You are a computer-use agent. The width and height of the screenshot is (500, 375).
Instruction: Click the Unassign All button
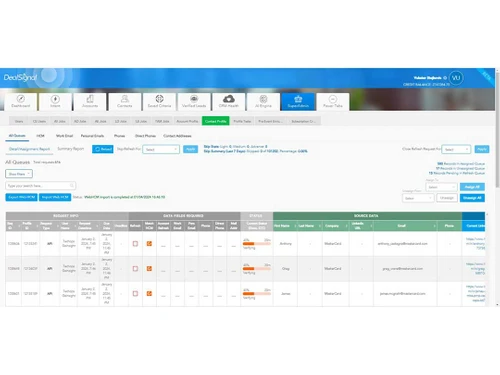(x=472, y=198)
